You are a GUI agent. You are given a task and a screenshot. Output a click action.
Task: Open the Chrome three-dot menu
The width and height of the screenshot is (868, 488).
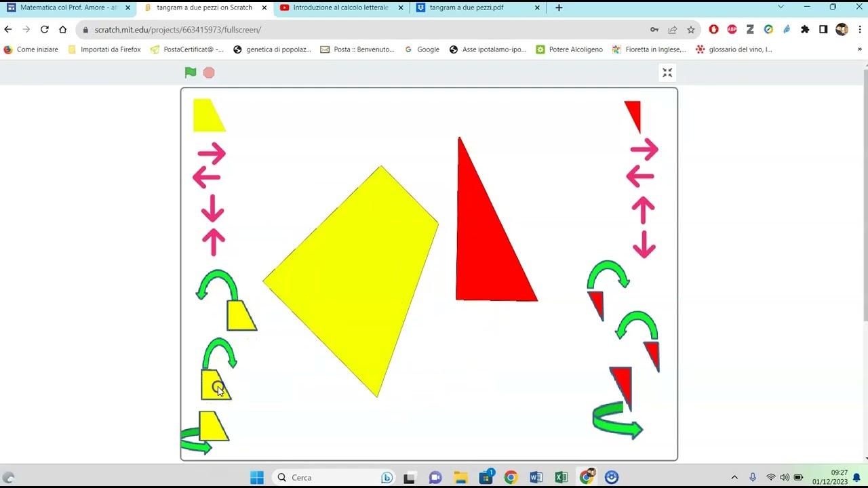[860, 30]
